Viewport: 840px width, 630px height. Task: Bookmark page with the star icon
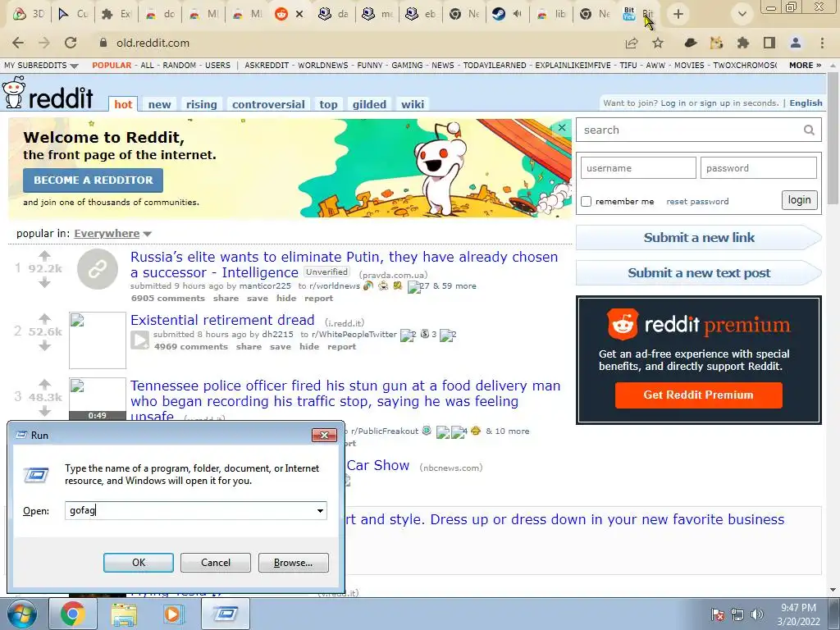tap(658, 43)
